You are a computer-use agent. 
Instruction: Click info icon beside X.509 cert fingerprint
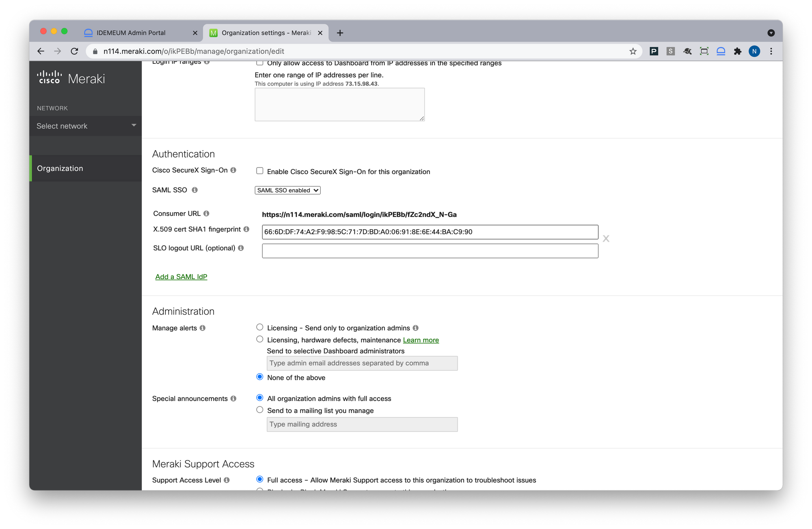coord(246,229)
